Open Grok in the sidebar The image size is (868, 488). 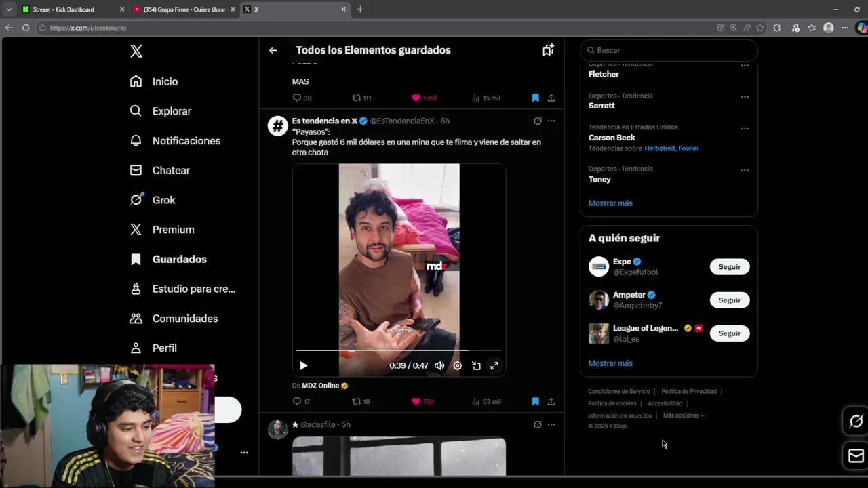pyautogui.click(x=153, y=200)
